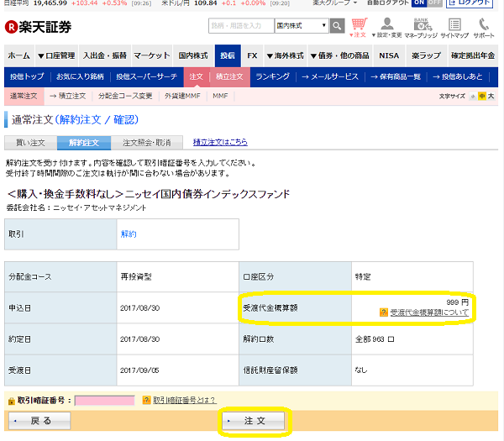Open 積立注文 in the pink submenu
The image size is (504, 441).
[x=68, y=96]
